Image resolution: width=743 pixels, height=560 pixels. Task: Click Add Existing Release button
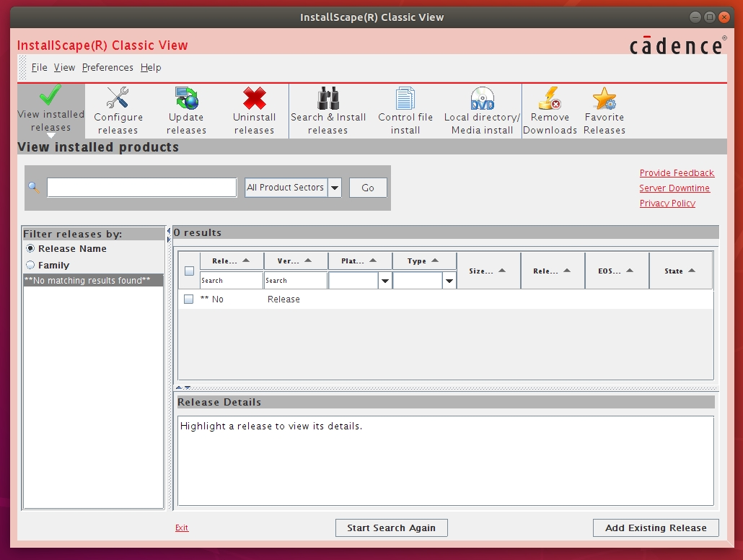656,528
